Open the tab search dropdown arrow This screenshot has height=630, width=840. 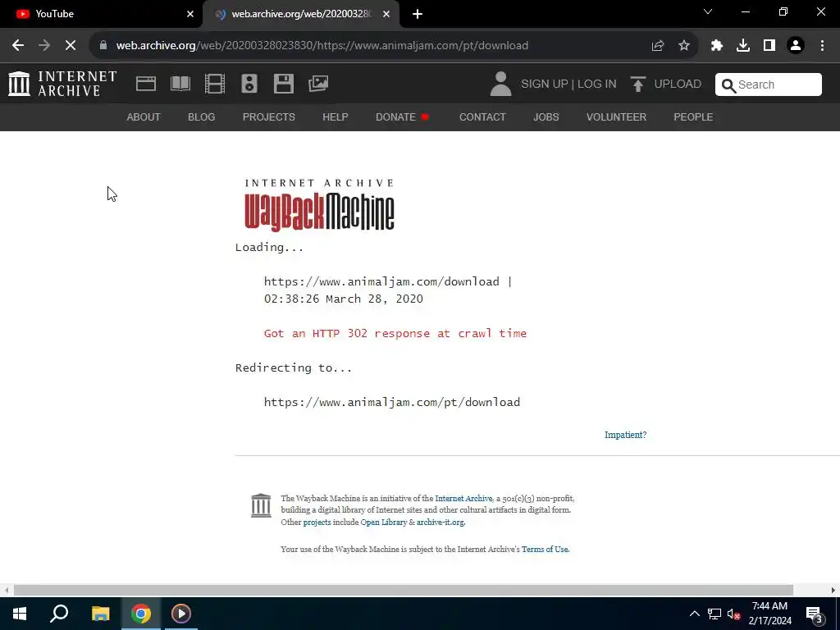pyautogui.click(x=708, y=11)
